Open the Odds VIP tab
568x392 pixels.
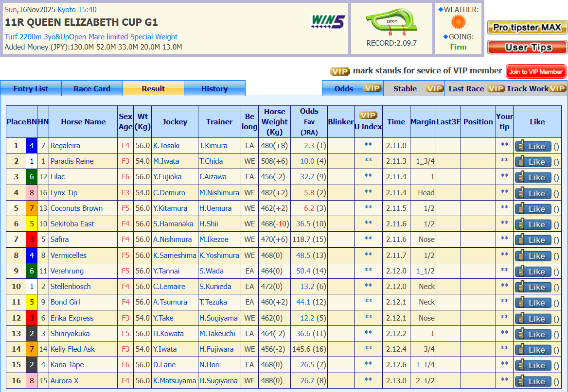click(x=353, y=89)
